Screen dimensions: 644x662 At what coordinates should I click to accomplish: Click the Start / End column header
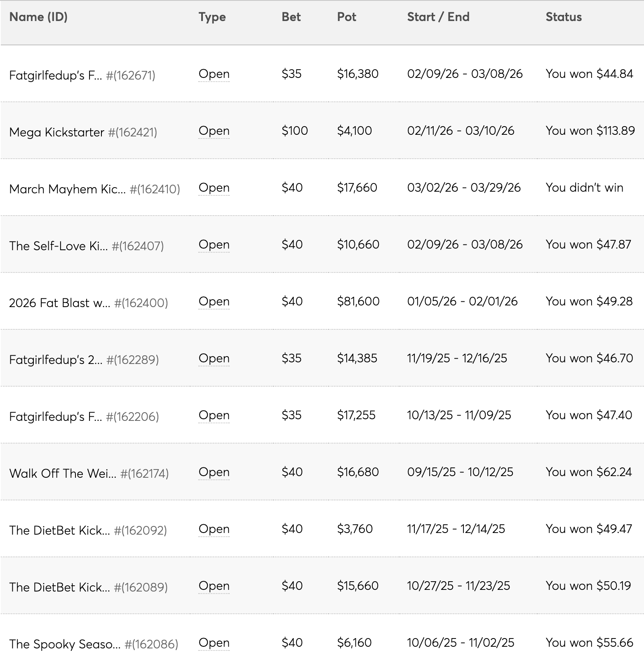click(x=438, y=17)
